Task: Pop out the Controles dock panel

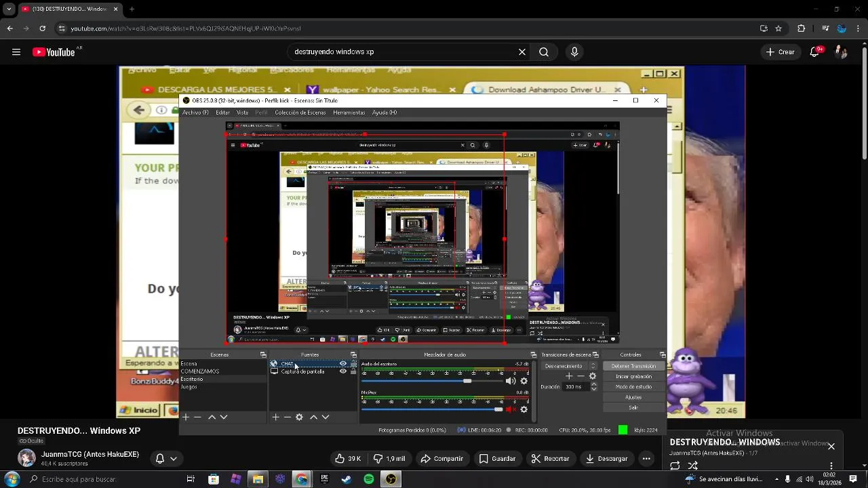Action: (663, 354)
